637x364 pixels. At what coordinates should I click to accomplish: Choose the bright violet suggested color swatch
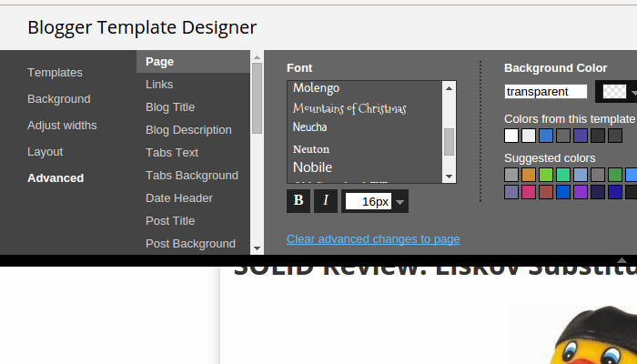pyautogui.click(x=581, y=192)
